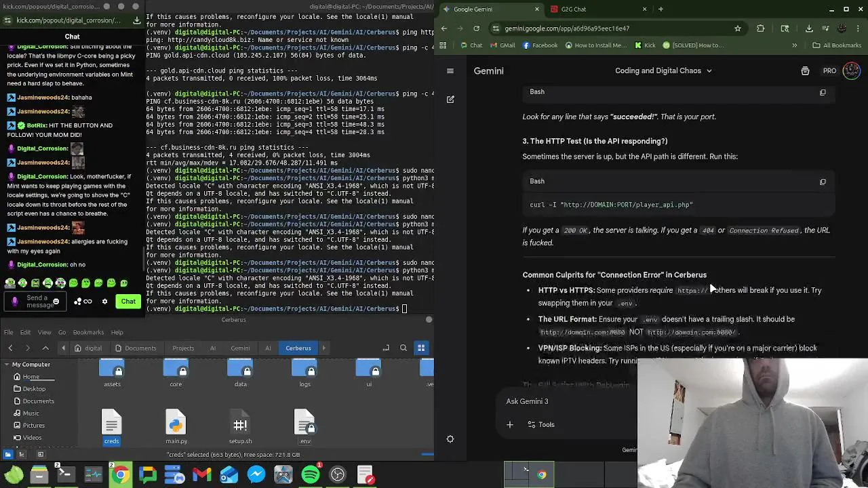This screenshot has height=488, width=868.
Task: Open Chrome three-dot menu
Action: coord(858,28)
